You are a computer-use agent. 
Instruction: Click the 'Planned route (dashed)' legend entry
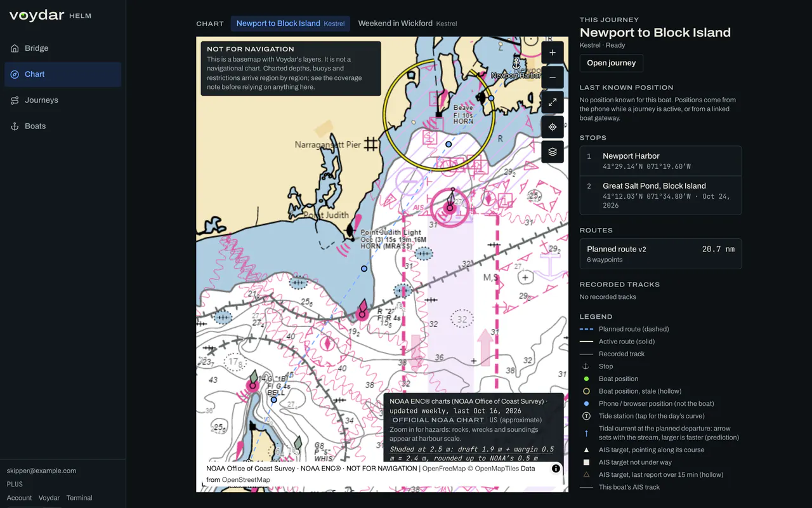[634, 329]
